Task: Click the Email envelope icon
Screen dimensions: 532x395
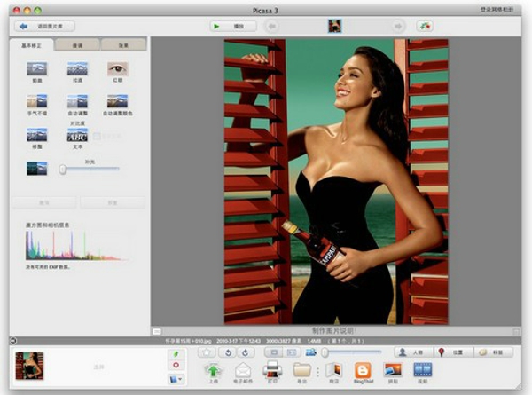Action: (x=243, y=369)
